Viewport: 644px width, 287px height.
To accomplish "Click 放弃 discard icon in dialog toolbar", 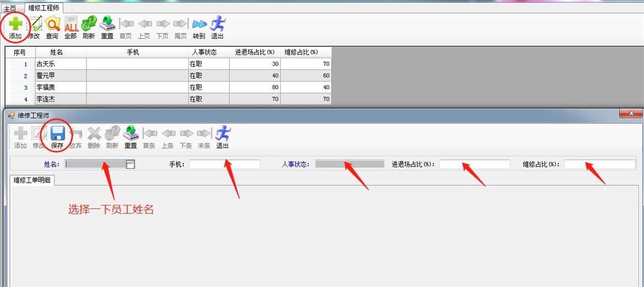I will [x=76, y=133].
